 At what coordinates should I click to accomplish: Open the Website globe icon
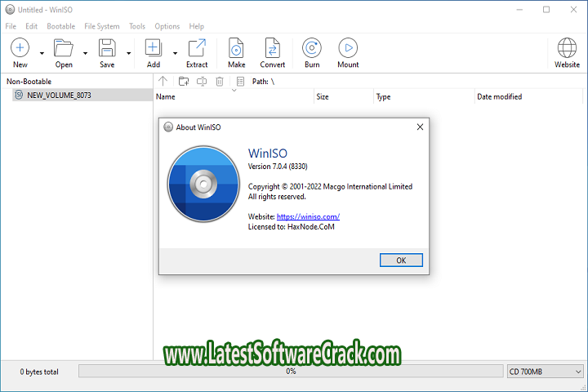tap(567, 48)
